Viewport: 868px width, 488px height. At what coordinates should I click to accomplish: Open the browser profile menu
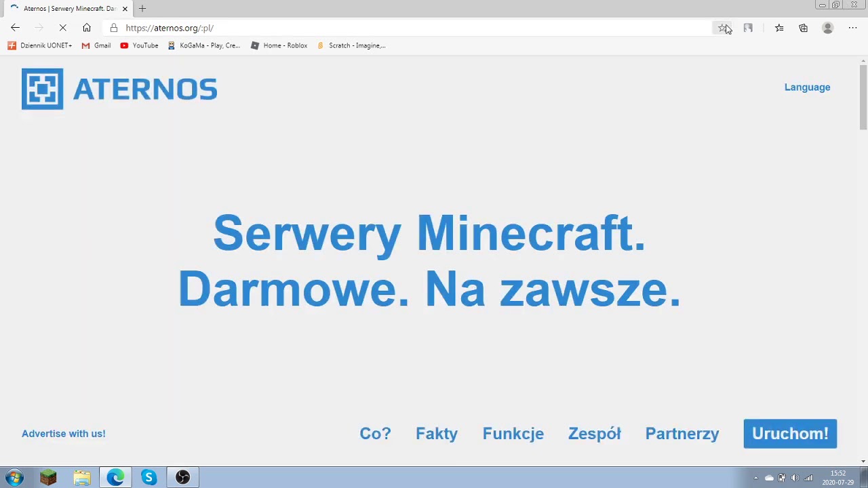[827, 28]
